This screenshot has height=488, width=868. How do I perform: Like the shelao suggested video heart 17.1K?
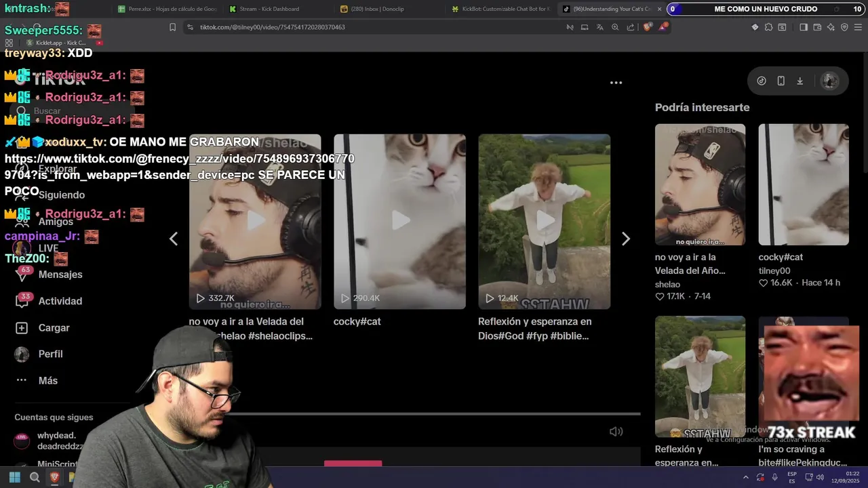659,296
